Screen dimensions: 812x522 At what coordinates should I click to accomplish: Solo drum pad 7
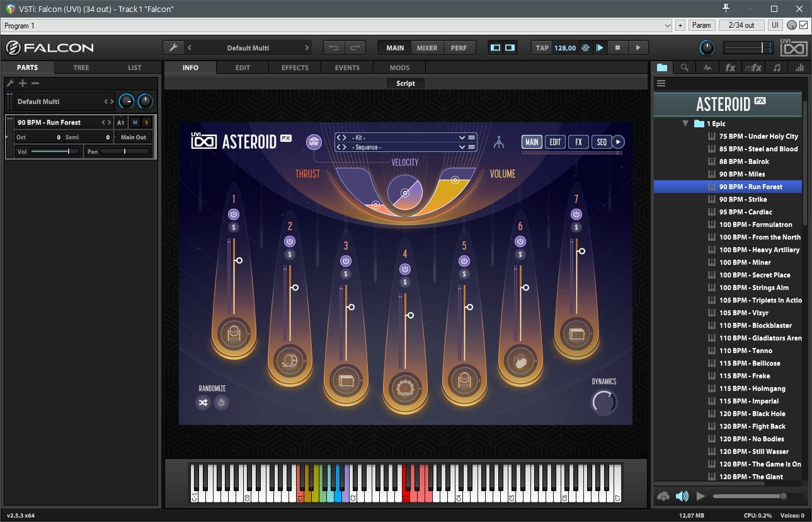click(576, 227)
